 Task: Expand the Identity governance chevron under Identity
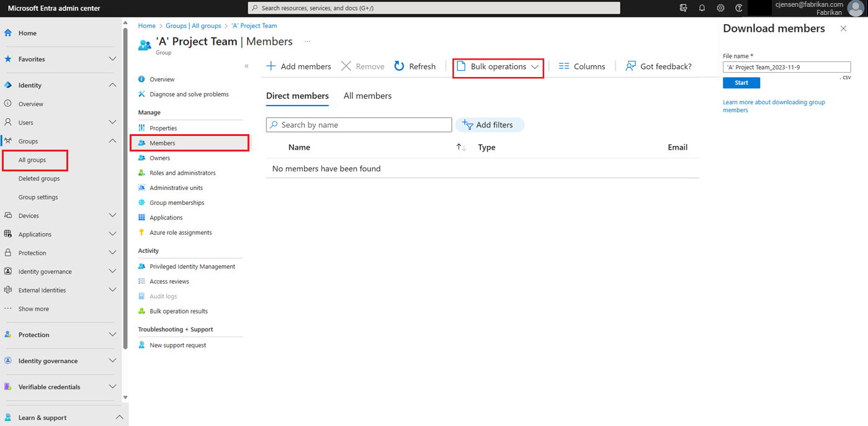tap(112, 271)
